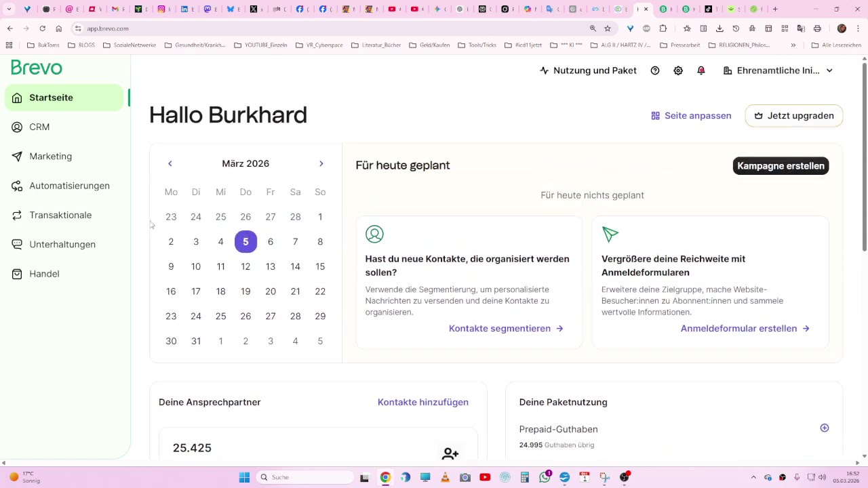868x488 pixels.
Task: Go to next month in calendar
Action: (321, 163)
